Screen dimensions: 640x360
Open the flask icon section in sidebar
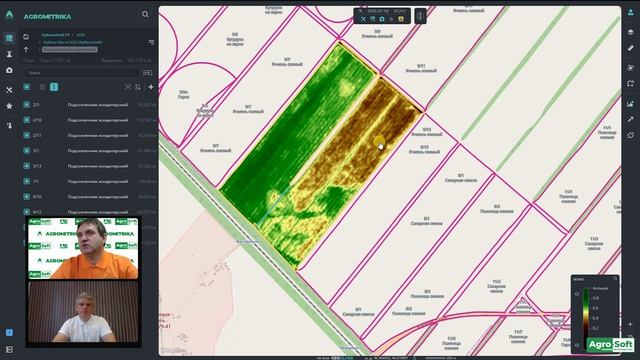pyautogui.click(x=9, y=54)
